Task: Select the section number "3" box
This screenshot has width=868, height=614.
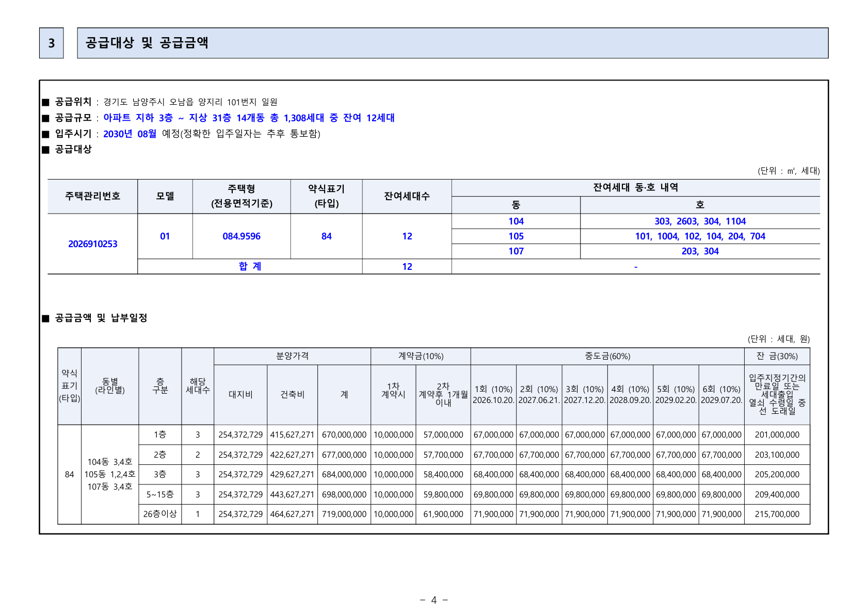Action: click(x=52, y=43)
